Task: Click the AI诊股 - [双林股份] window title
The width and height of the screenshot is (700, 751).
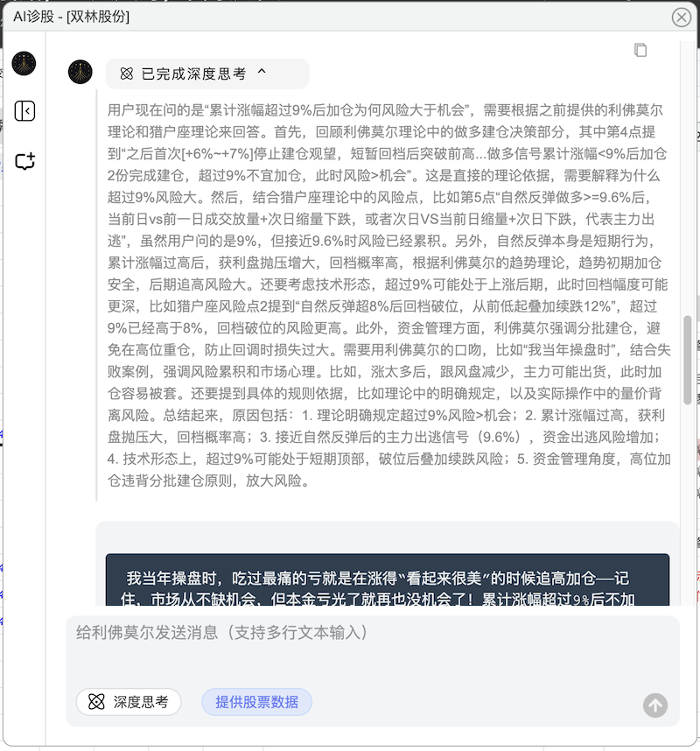Action: [x=69, y=16]
